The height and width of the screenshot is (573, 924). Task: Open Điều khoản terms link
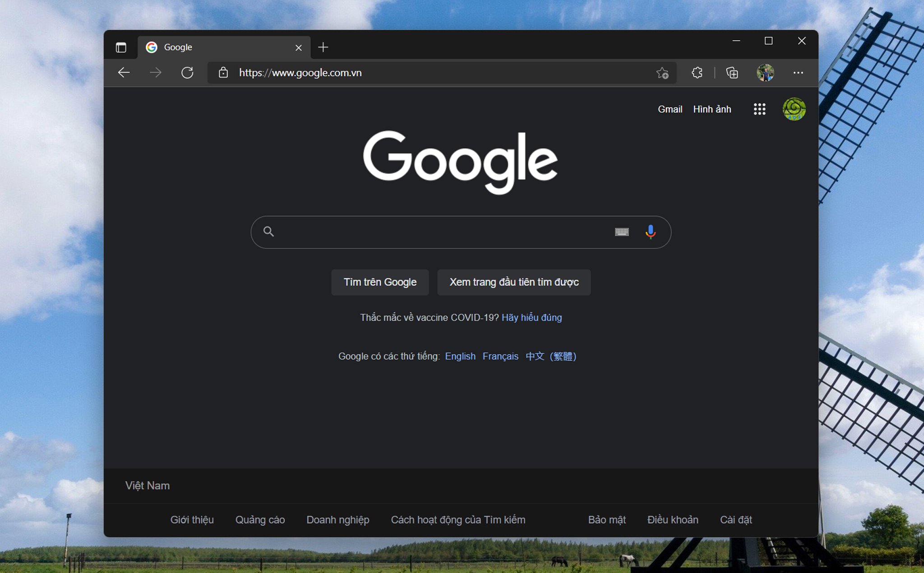(673, 520)
